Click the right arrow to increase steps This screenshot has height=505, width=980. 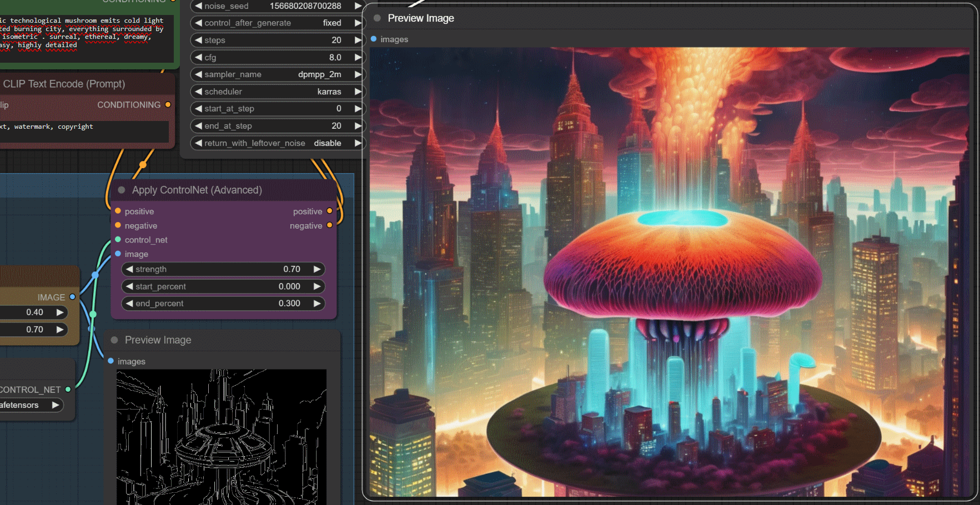click(x=358, y=40)
